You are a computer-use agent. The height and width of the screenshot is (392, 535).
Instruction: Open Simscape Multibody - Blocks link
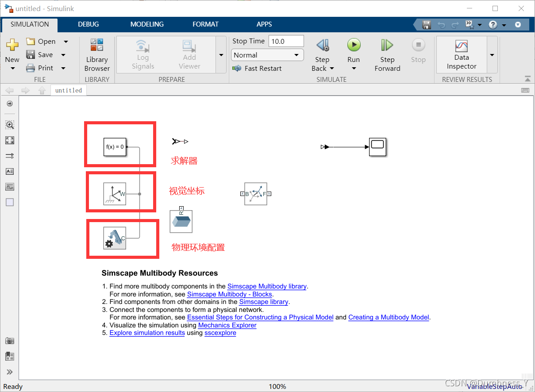[230, 294]
